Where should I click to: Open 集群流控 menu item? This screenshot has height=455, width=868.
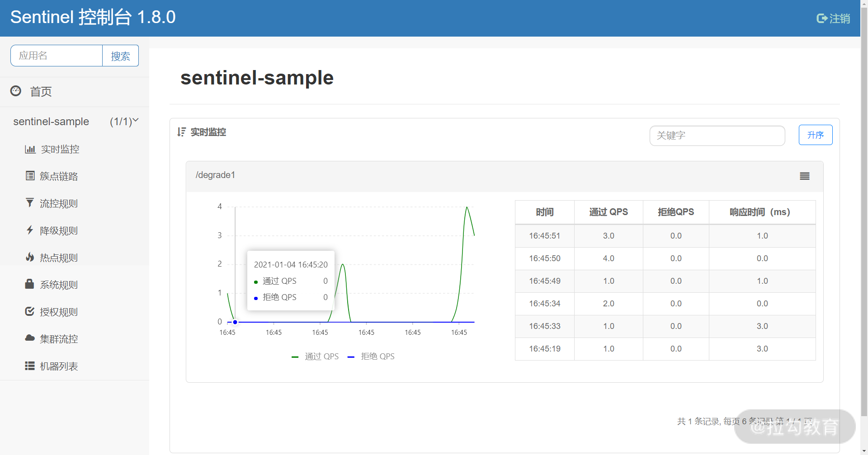click(59, 339)
